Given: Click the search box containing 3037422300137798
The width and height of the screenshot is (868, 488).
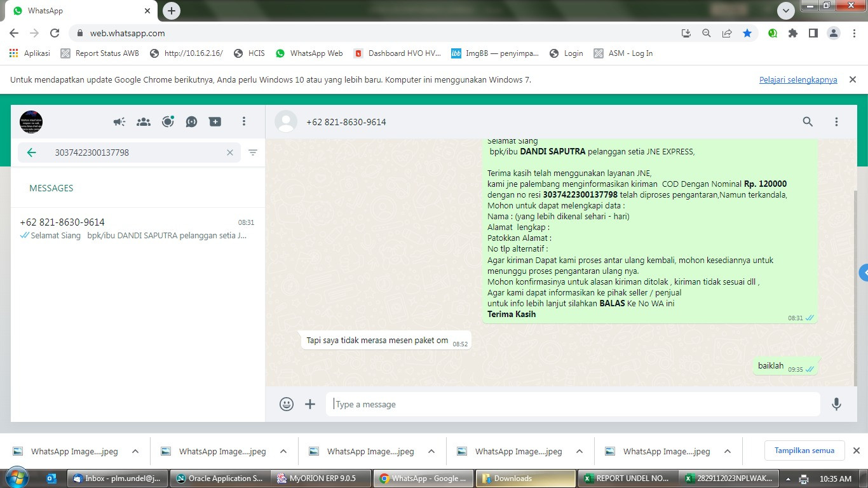Looking at the screenshot, I should [129, 152].
